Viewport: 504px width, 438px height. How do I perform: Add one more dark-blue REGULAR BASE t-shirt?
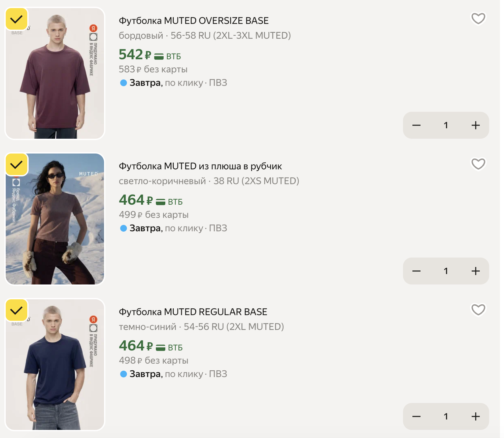[x=475, y=417]
